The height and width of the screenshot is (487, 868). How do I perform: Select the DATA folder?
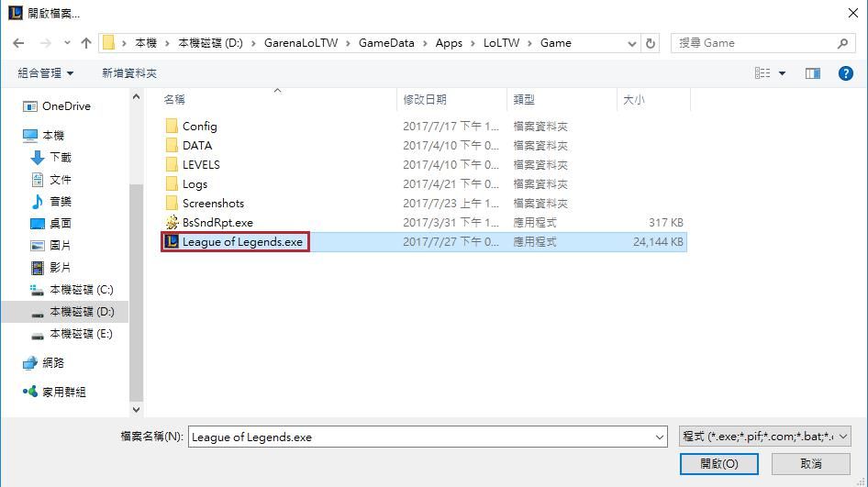click(x=197, y=146)
